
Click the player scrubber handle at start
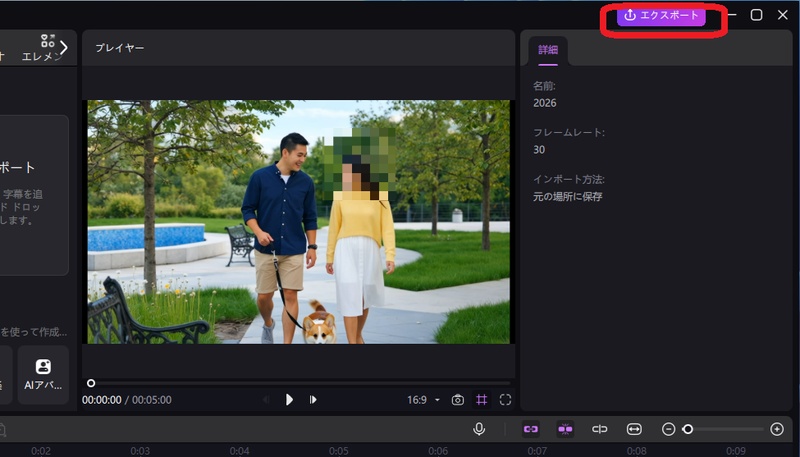point(91,383)
